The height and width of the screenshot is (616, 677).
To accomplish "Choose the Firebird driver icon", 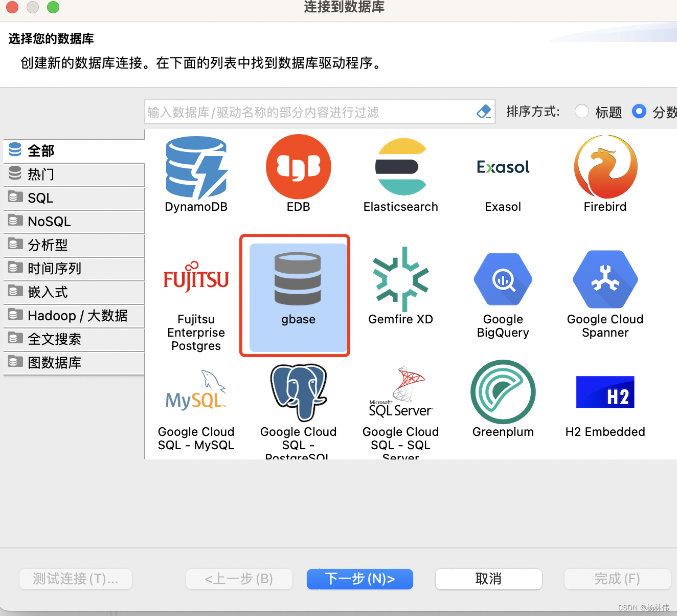I will coord(605,167).
